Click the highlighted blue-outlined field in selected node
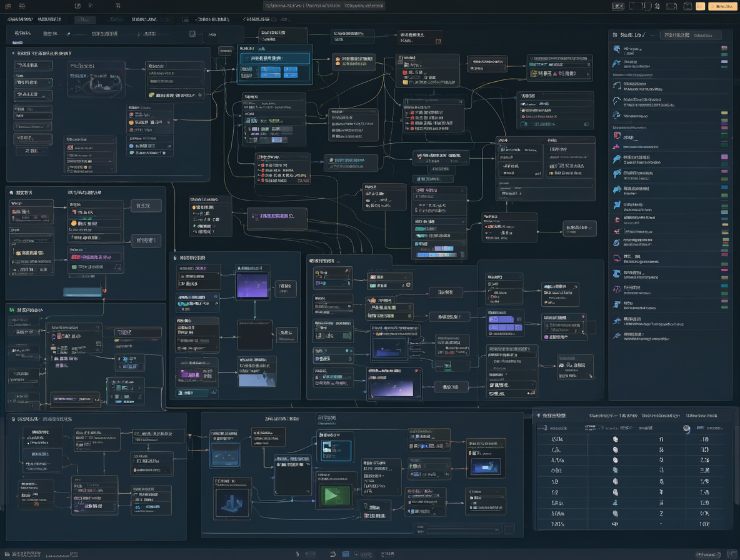Screen dimensions: 740x560 click(275, 59)
